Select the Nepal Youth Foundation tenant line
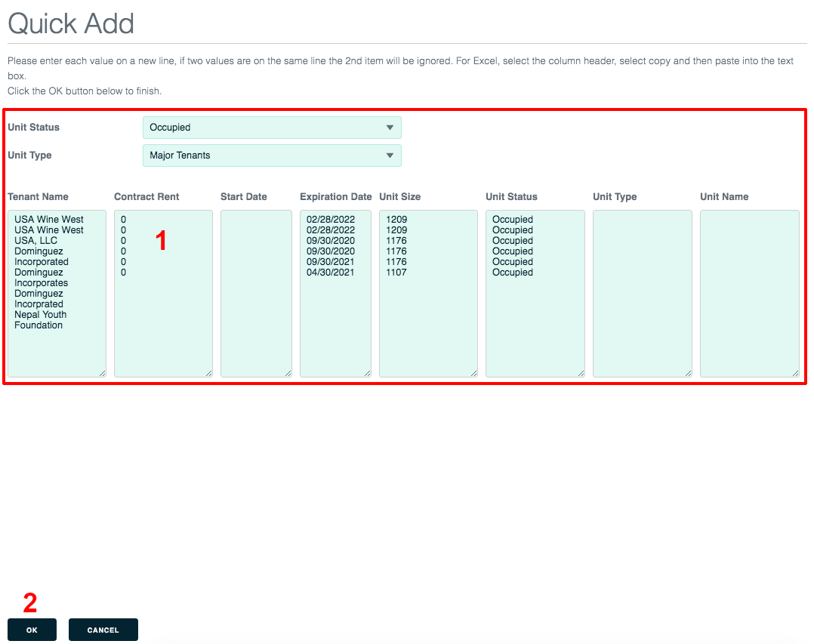Screen dimensions: 814x644 point(41,319)
